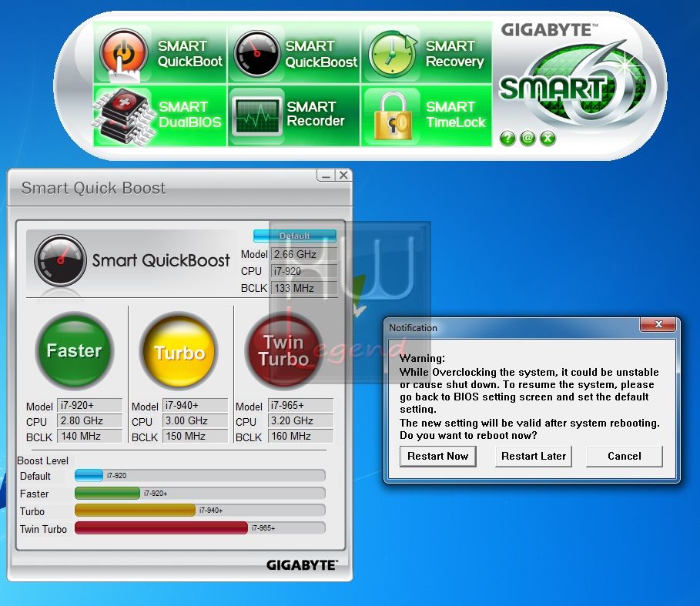Open the SMART Recorder monitor icon

(256, 117)
